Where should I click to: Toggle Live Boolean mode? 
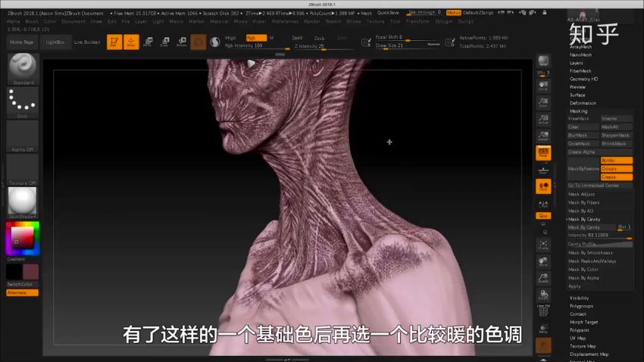click(87, 42)
